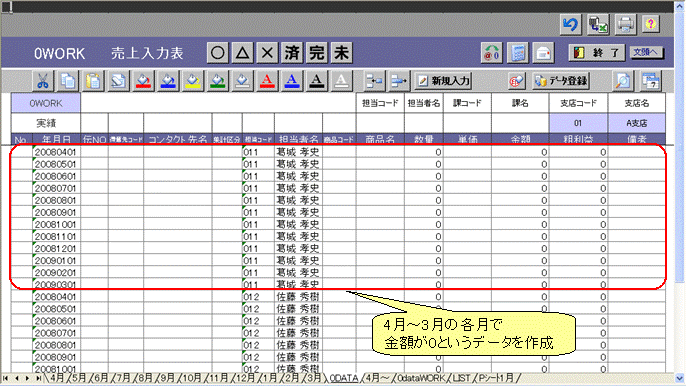
Task: Click the insert row icon
Action: point(374,81)
